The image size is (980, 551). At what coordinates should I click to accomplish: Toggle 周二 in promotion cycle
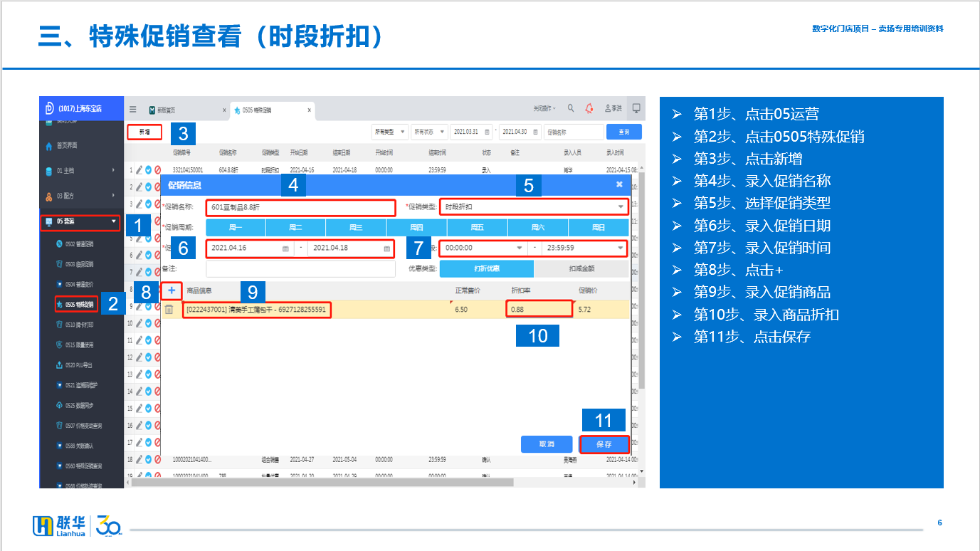296,227
